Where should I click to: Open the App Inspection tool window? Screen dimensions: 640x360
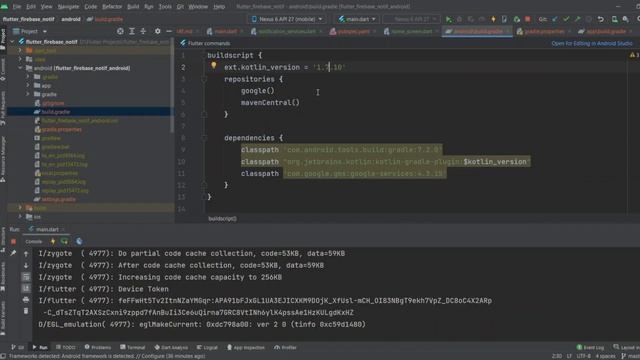[x=246, y=348]
